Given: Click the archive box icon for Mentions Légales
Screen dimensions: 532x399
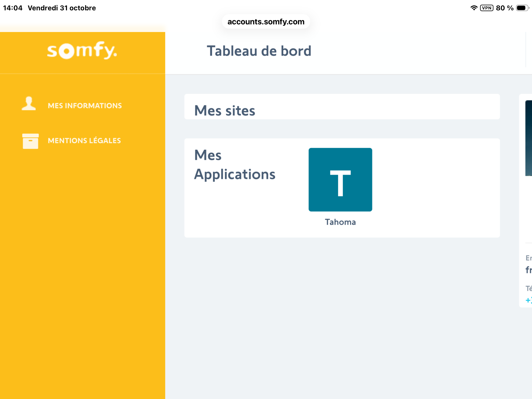Looking at the screenshot, I should pyautogui.click(x=30, y=141).
